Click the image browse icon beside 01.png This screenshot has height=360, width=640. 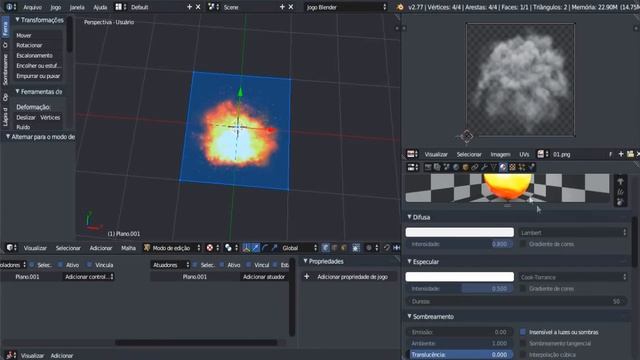pos(542,154)
